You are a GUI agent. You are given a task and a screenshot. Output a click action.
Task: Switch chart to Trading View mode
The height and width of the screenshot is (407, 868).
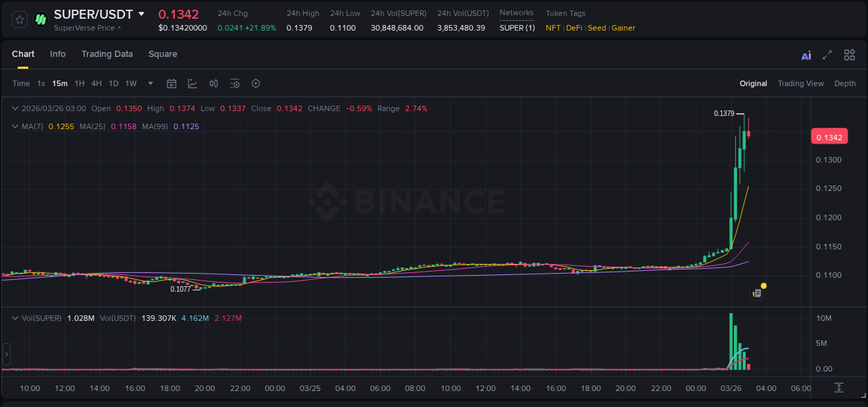click(801, 83)
